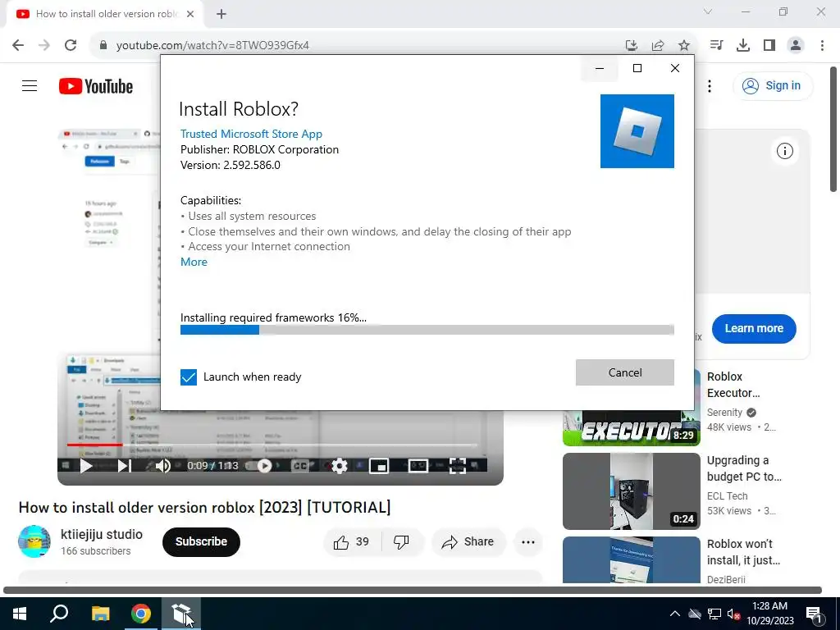Image resolution: width=840 pixels, height=630 pixels.
Task: Click the Roblox app logo in installer
Action: click(637, 131)
